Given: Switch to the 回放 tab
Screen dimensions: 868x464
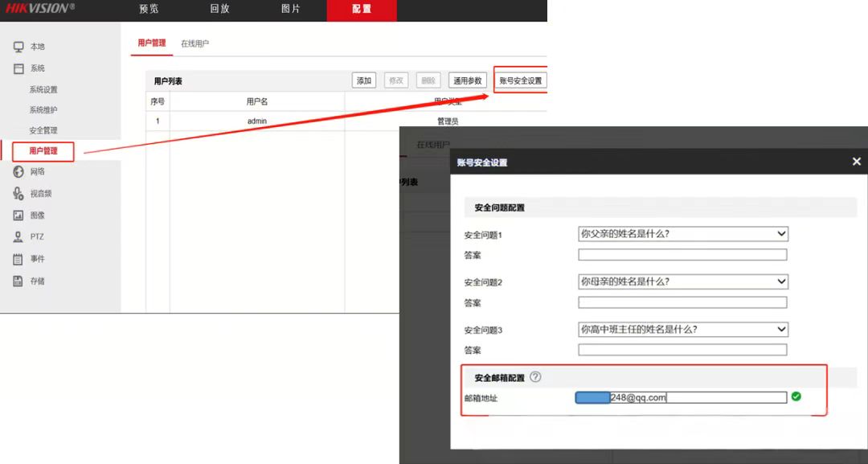Looking at the screenshot, I should (x=219, y=9).
